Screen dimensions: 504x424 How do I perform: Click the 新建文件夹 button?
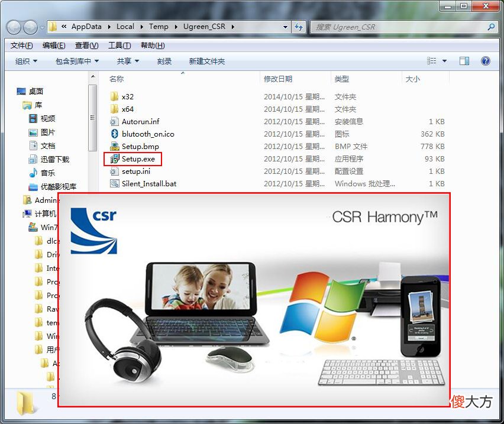pos(206,61)
